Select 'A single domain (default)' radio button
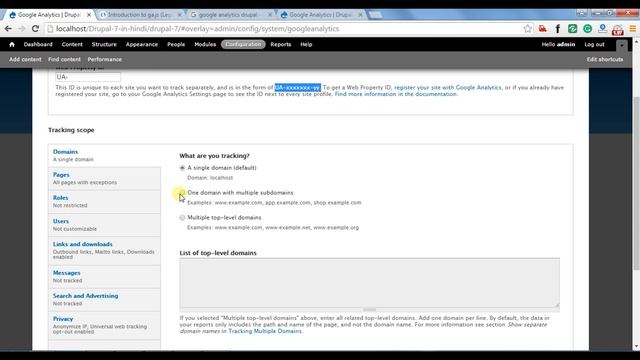 (182, 168)
